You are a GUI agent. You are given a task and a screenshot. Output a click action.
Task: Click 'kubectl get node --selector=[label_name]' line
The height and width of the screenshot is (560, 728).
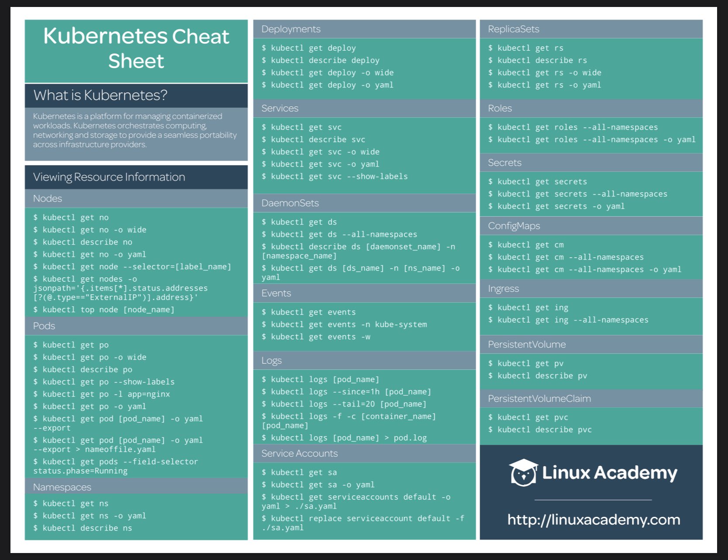click(x=132, y=266)
